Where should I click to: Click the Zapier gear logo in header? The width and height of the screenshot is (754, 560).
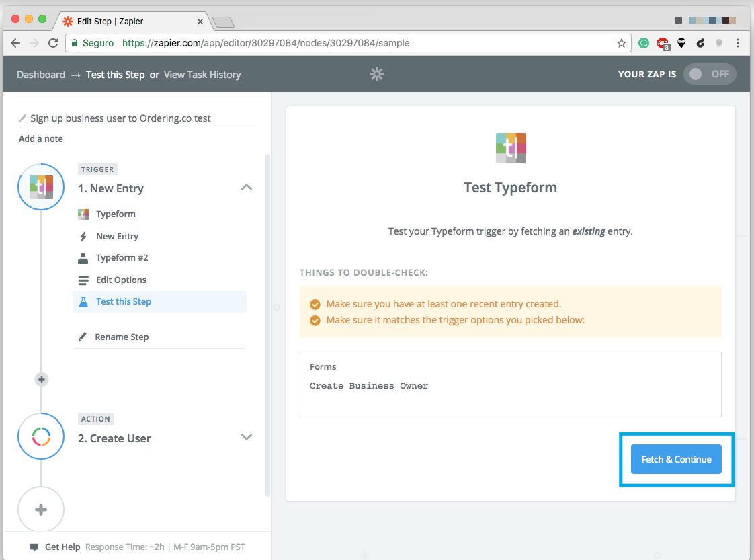pyautogui.click(x=377, y=73)
